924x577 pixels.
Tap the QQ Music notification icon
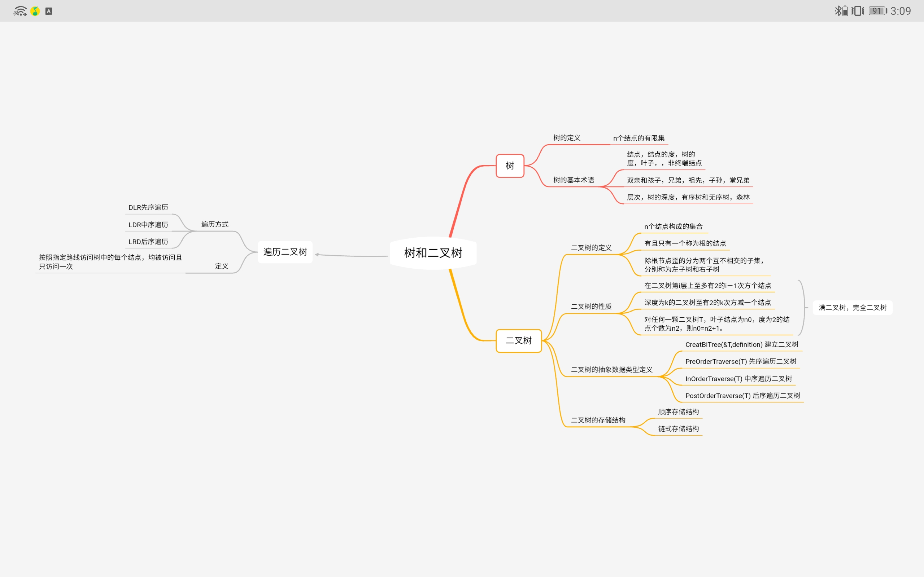click(35, 11)
